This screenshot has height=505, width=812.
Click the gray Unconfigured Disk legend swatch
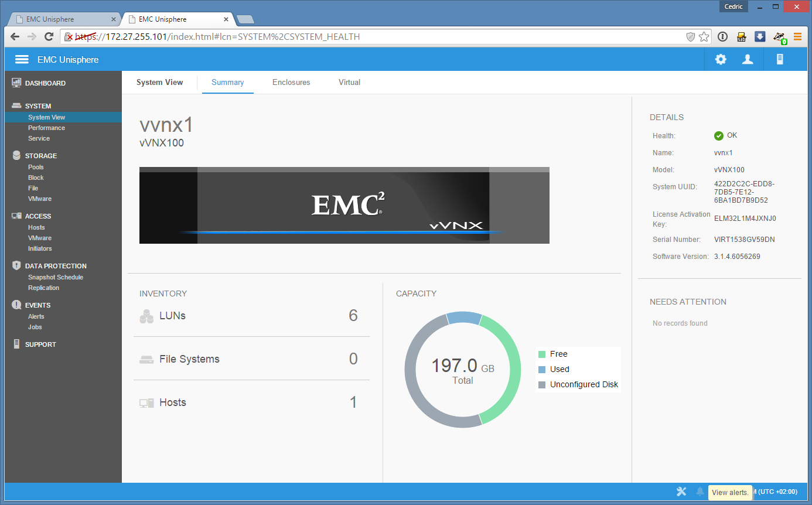542,385
